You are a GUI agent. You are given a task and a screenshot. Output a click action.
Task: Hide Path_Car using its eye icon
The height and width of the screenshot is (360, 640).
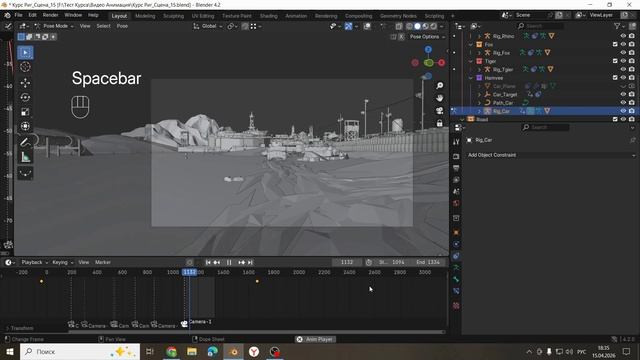pyautogui.click(x=623, y=102)
